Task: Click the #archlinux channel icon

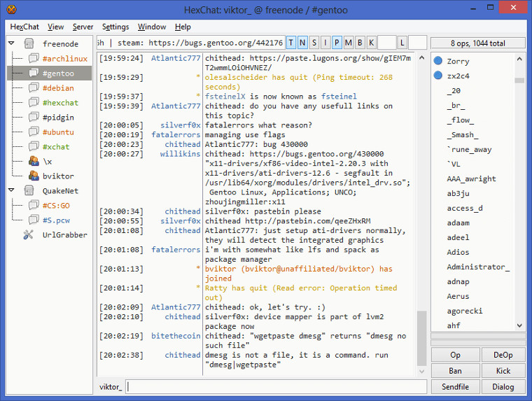Action: [x=33, y=59]
